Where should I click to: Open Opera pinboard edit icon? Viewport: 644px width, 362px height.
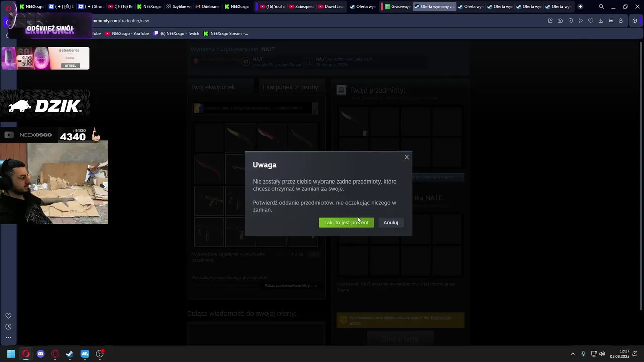[550, 21]
